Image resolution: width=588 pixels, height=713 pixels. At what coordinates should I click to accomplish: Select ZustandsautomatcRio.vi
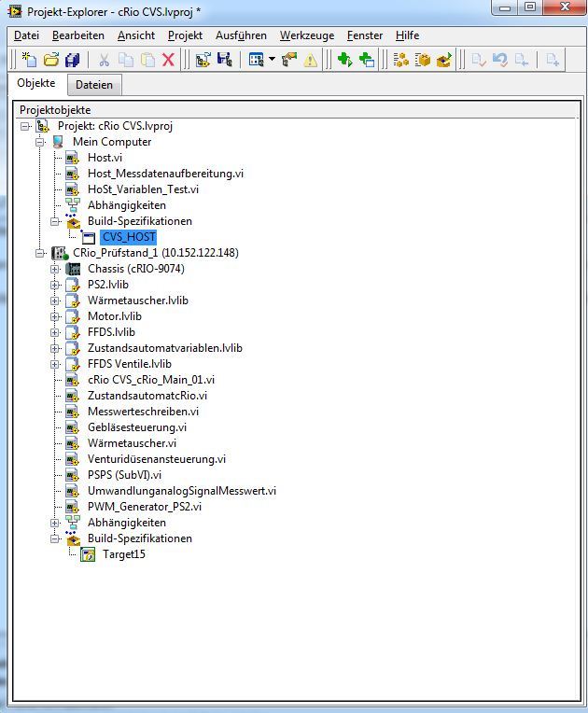[147, 396]
